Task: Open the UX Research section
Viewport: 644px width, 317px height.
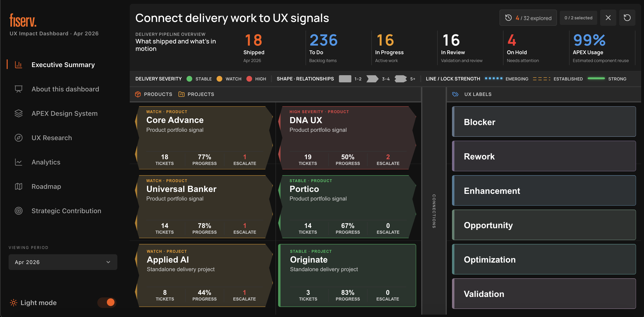Action: click(x=52, y=137)
